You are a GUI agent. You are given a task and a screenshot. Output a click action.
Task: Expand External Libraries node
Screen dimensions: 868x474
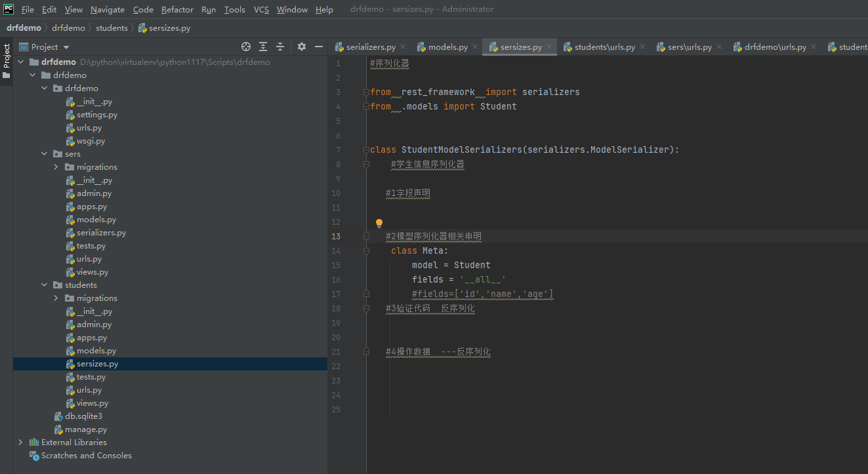click(x=20, y=442)
